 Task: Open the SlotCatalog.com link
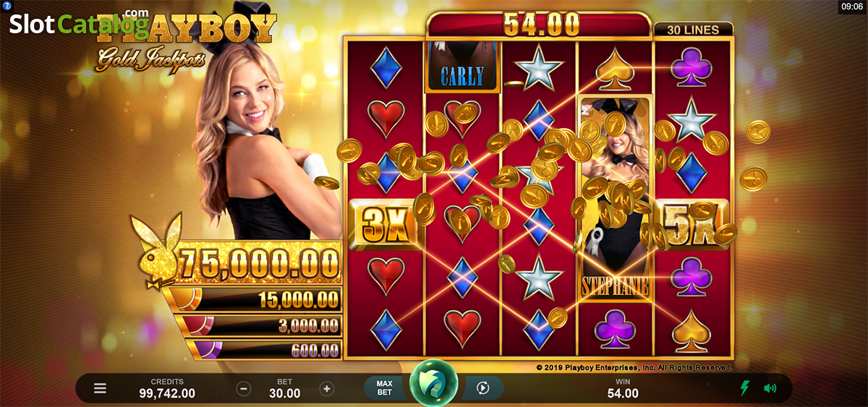pos(78,23)
